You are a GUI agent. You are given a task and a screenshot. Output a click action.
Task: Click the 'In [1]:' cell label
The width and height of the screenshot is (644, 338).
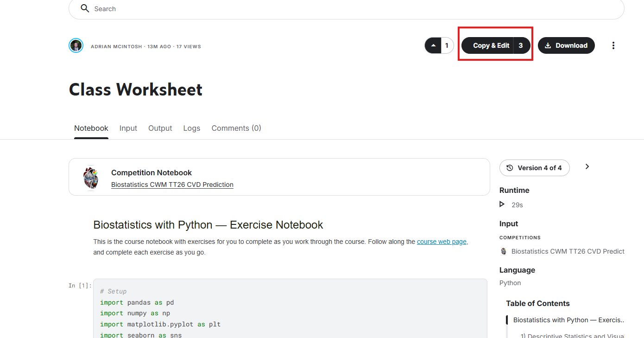80,286
